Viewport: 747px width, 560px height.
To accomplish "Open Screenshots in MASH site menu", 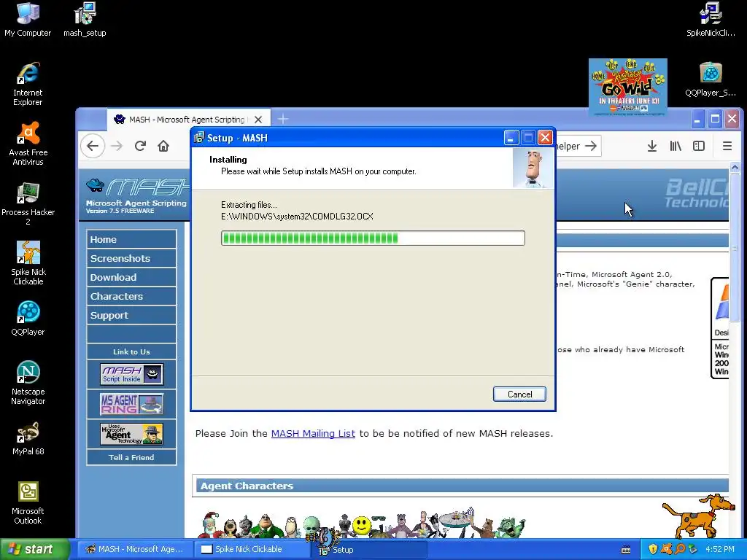I will pyautogui.click(x=131, y=258).
